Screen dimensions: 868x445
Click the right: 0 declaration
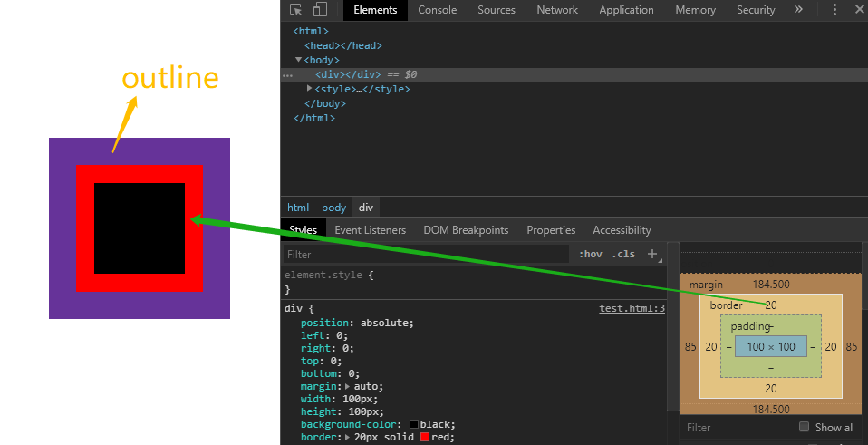[x=327, y=348]
